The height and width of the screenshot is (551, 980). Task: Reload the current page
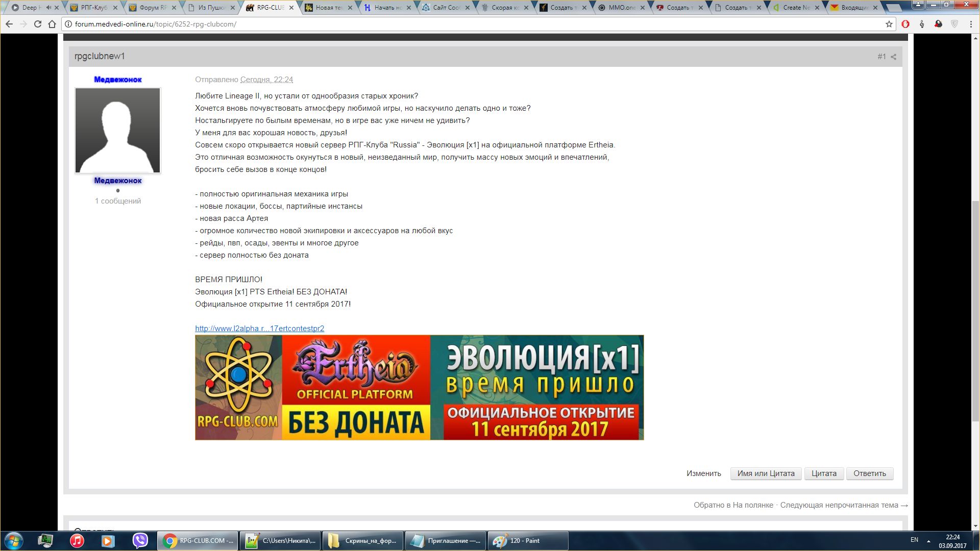37,24
